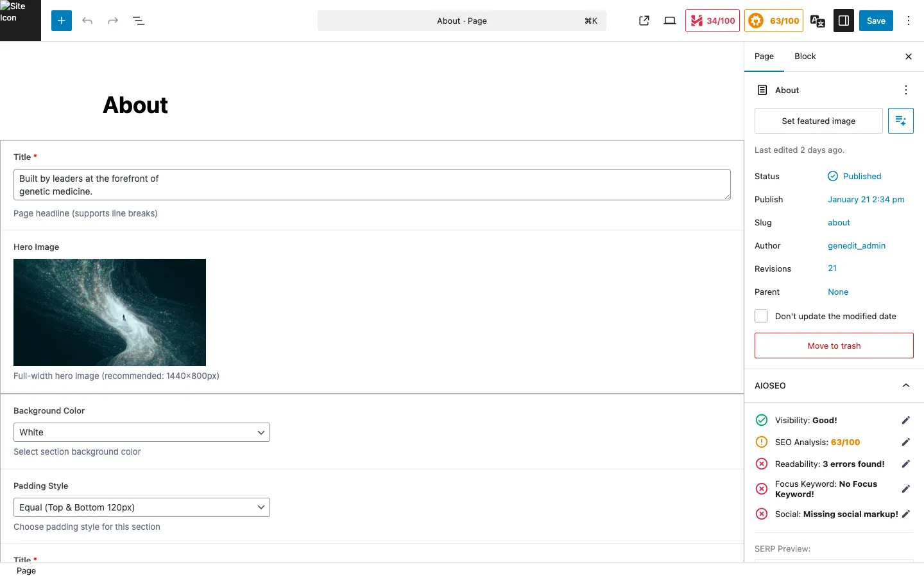Viewport: 924px width, 578px height.
Task: Undo the last change
Action: (87, 21)
